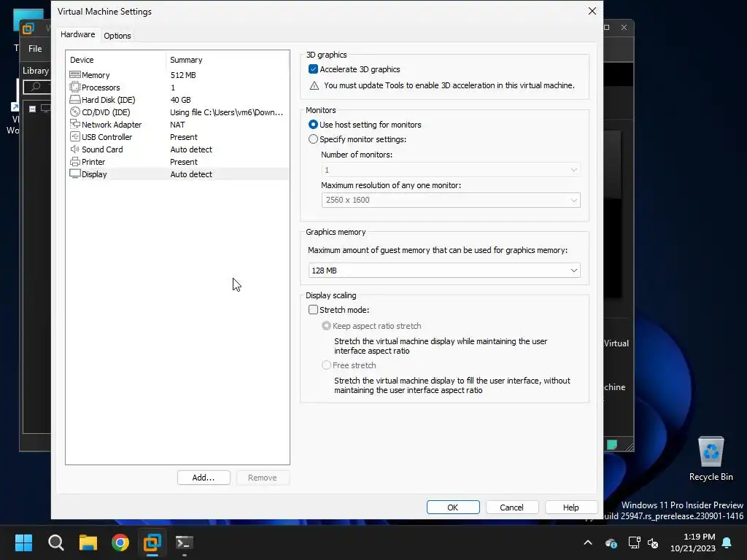Select the Display monitor icon
The height and width of the screenshot is (560, 747).
tap(75, 174)
